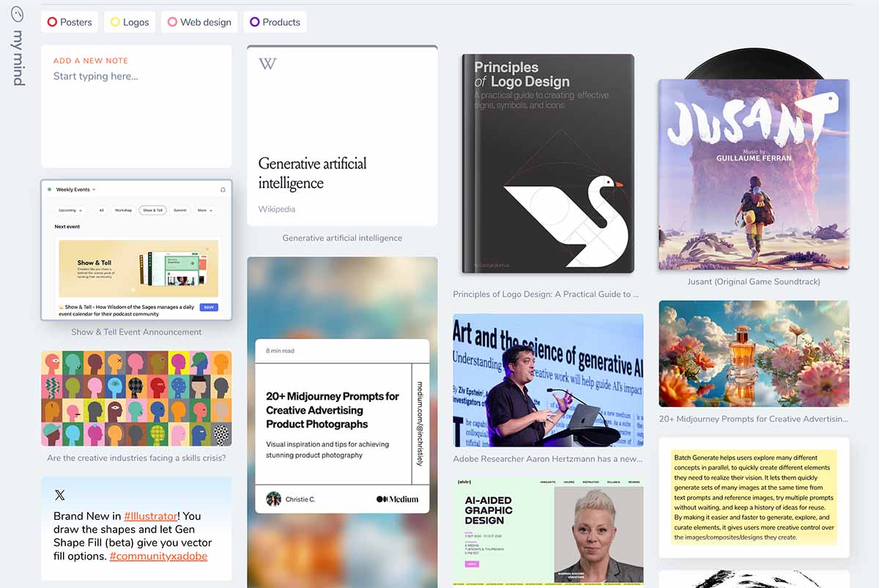The height and width of the screenshot is (588, 879).
Task: Click the my mind logo icon
Action: [x=18, y=15]
